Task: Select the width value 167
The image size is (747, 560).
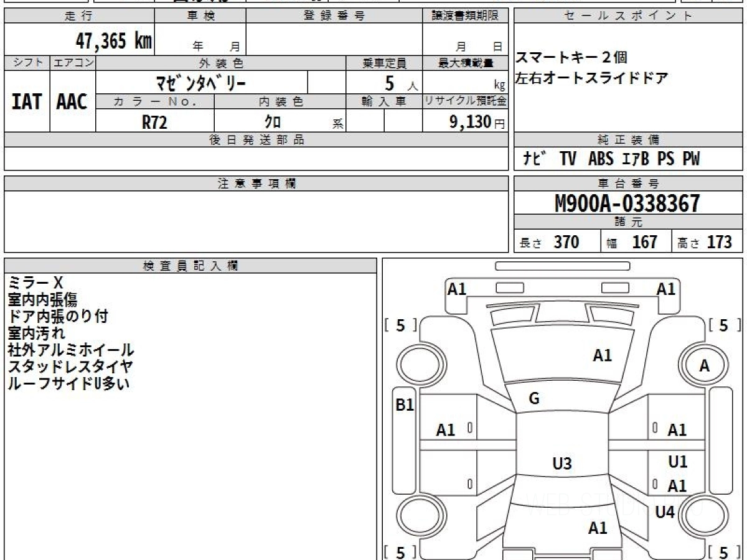Action: coord(644,242)
